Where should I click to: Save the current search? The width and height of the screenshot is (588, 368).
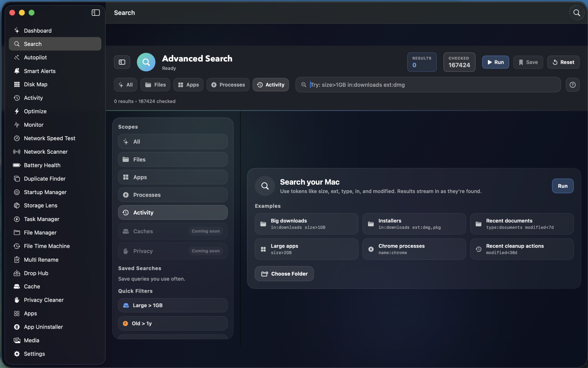click(528, 62)
